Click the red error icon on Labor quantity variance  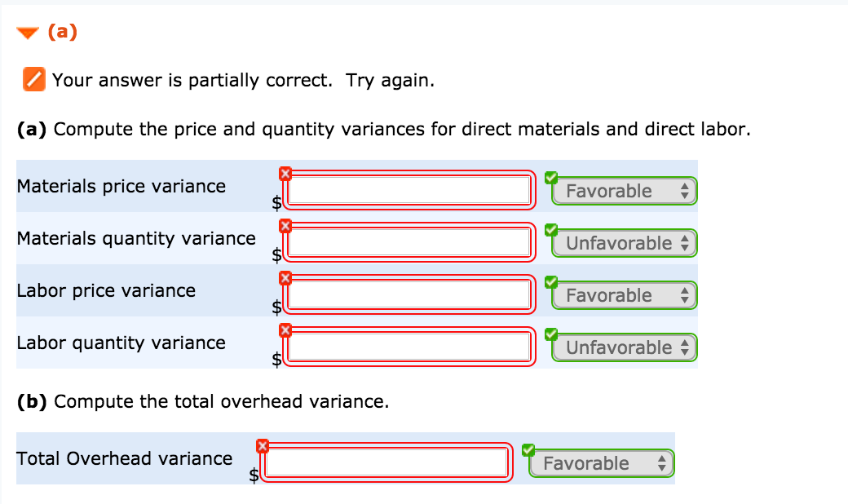(285, 330)
